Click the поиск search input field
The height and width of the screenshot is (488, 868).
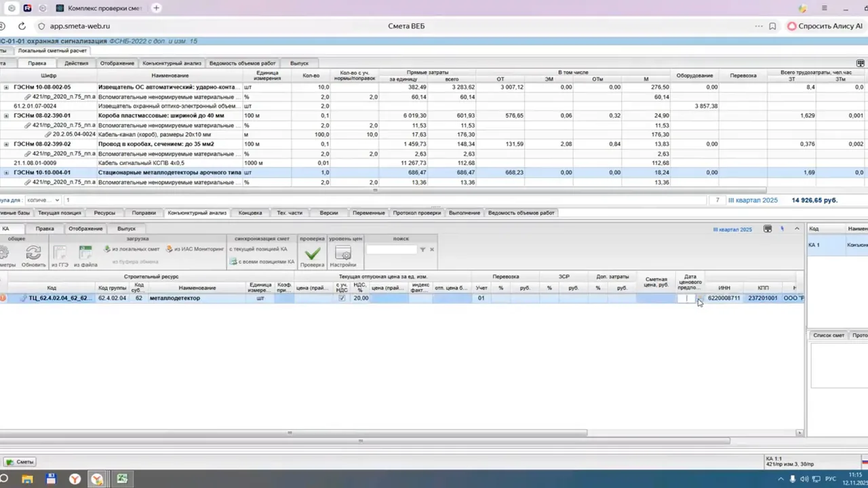point(391,249)
